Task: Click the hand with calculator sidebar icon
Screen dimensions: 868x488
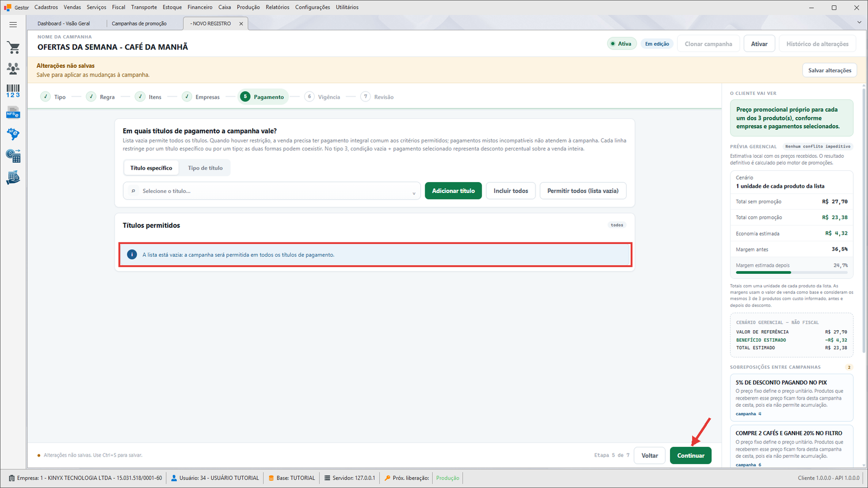Action: pos(13,178)
